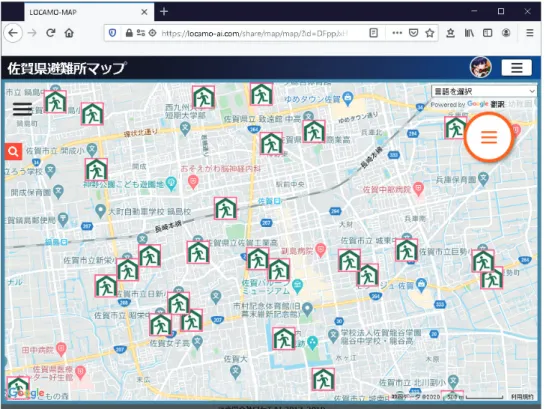Select shelter marker below 市村記念体育館
Viewport: 546px width, 409px height.
click(x=284, y=338)
